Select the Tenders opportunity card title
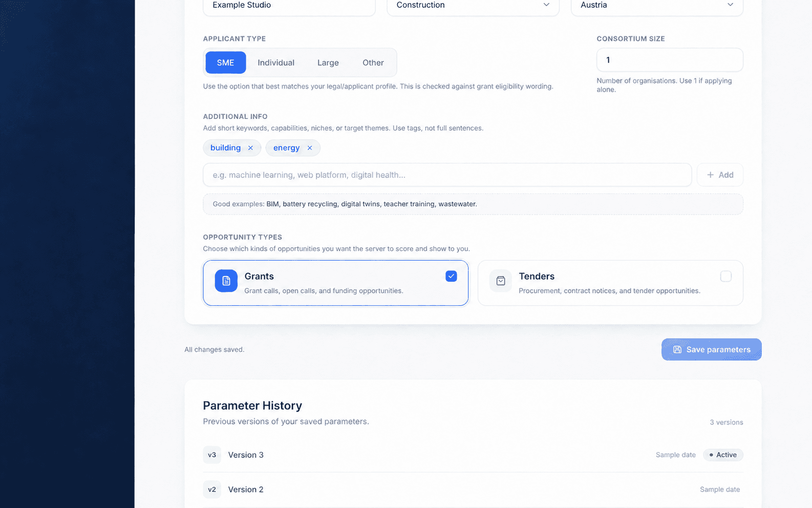Image resolution: width=812 pixels, height=508 pixels. coord(537,277)
